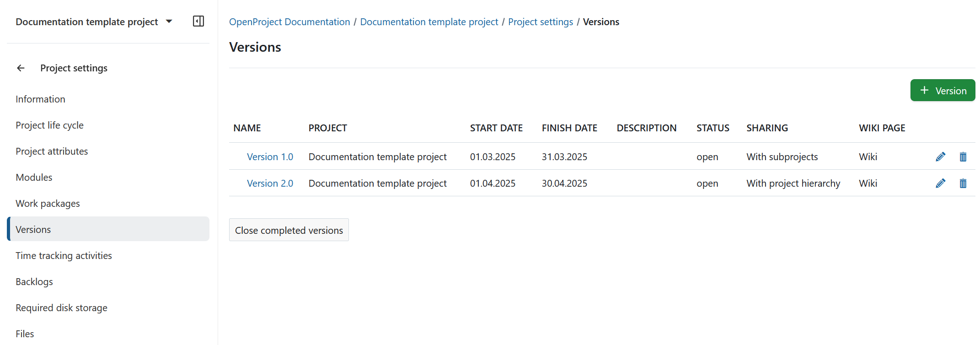Select Work packages in sidebar
980x345 pixels.
tap(48, 204)
